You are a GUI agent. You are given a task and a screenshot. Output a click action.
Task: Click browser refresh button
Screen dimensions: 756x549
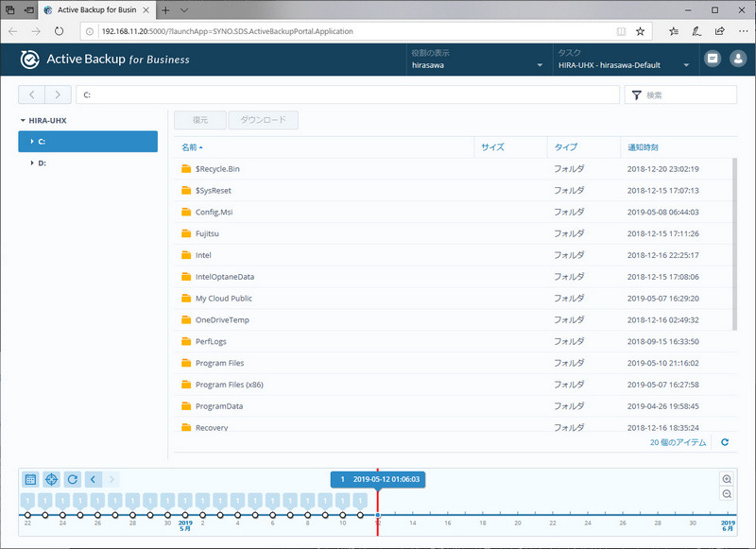click(59, 31)
